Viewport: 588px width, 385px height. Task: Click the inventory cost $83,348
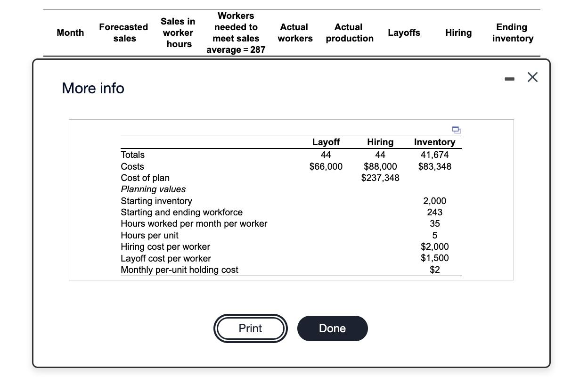434,166
